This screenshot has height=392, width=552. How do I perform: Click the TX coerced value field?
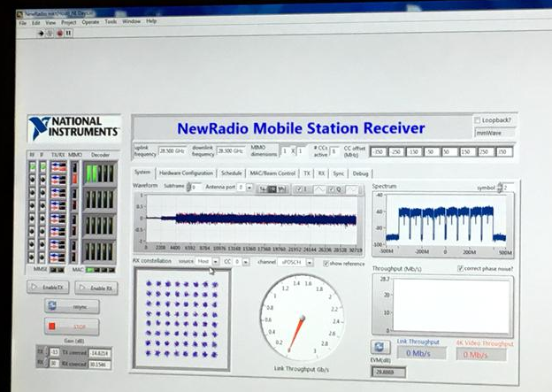(99, 353)
